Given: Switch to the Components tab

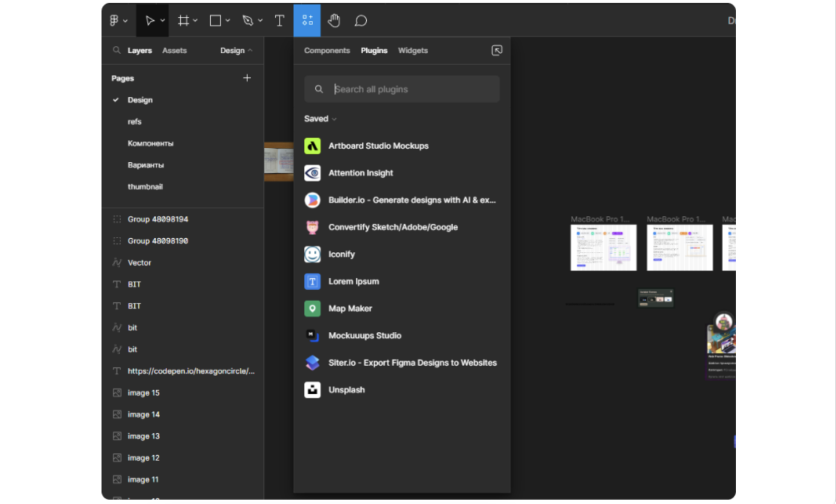Looking at the screenshot, I should pos(327,50).
